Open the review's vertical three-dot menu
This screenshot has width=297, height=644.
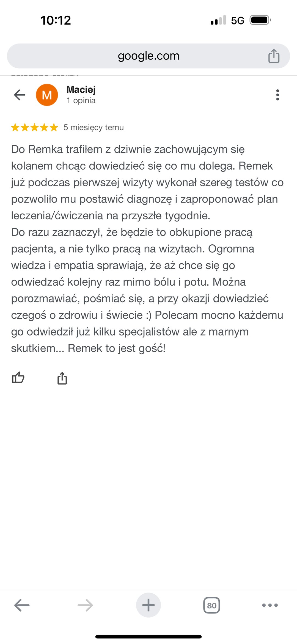277,95
